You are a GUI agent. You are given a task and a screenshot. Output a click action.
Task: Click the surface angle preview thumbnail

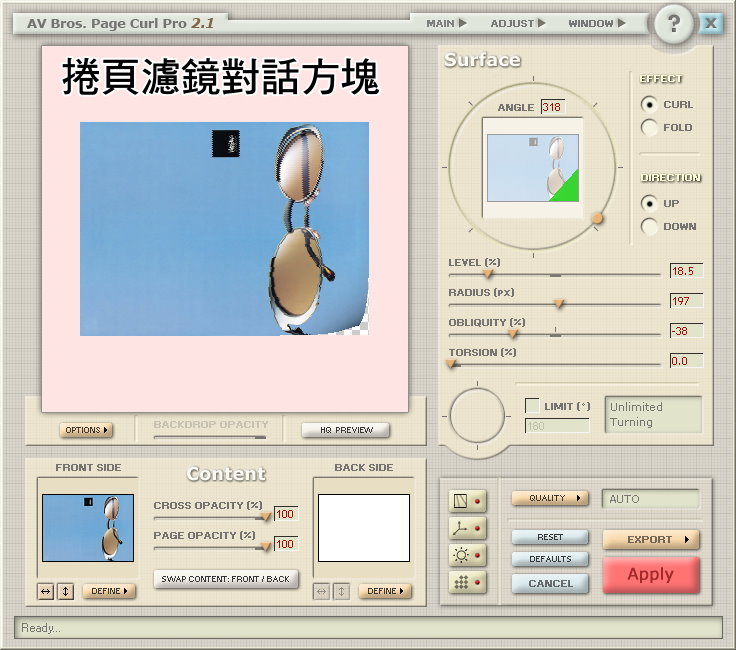click(x=533, y=168)
